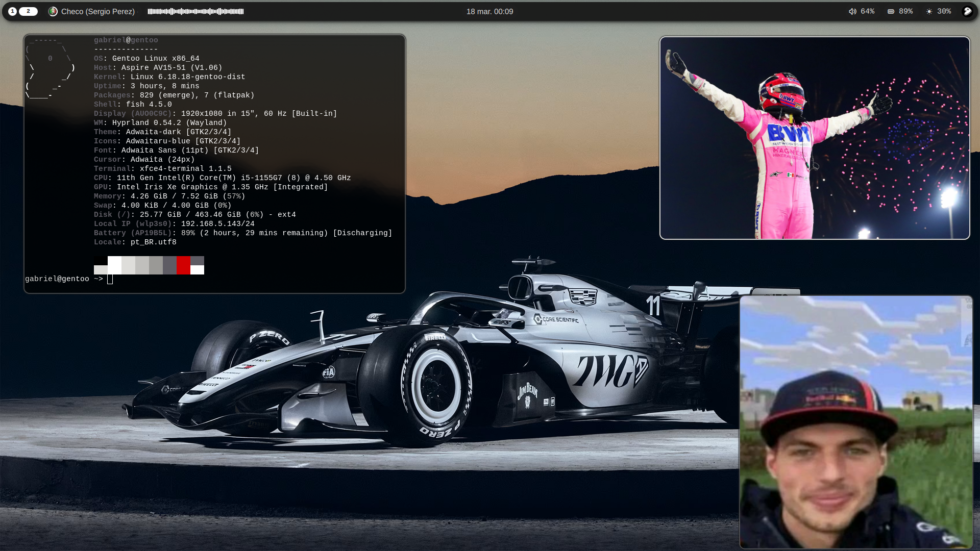
Task: Click the Gentoo ASCII logo in terminal
Action: pos(51,67)
